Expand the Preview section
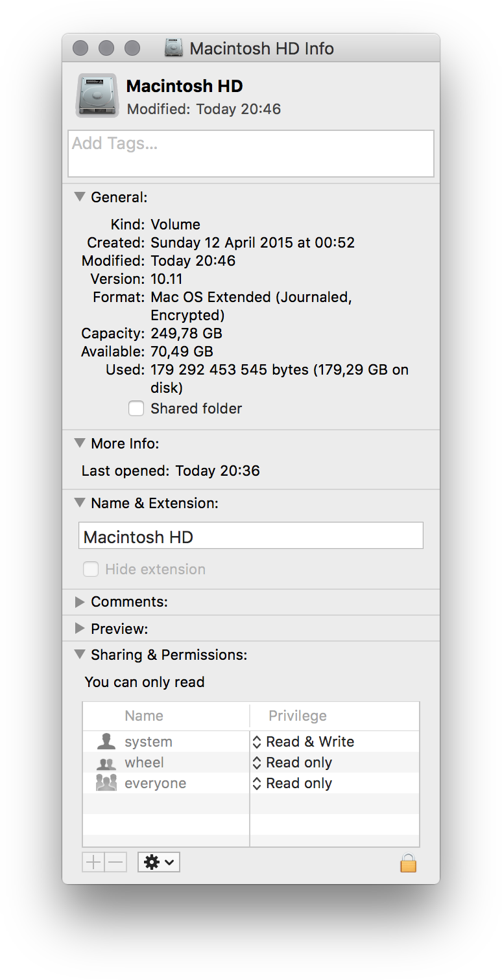Viewport: 502px width, 980px height. pos(80,628)
